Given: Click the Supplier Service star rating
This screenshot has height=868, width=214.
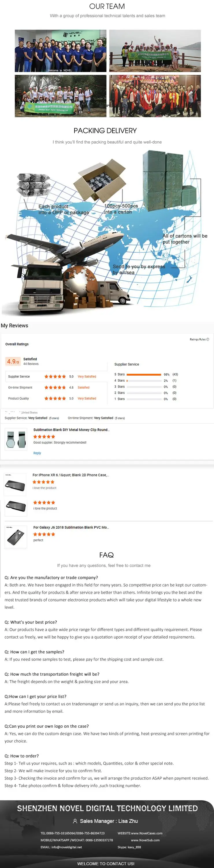Looking at the screenshot, I should tap(55, 377).
